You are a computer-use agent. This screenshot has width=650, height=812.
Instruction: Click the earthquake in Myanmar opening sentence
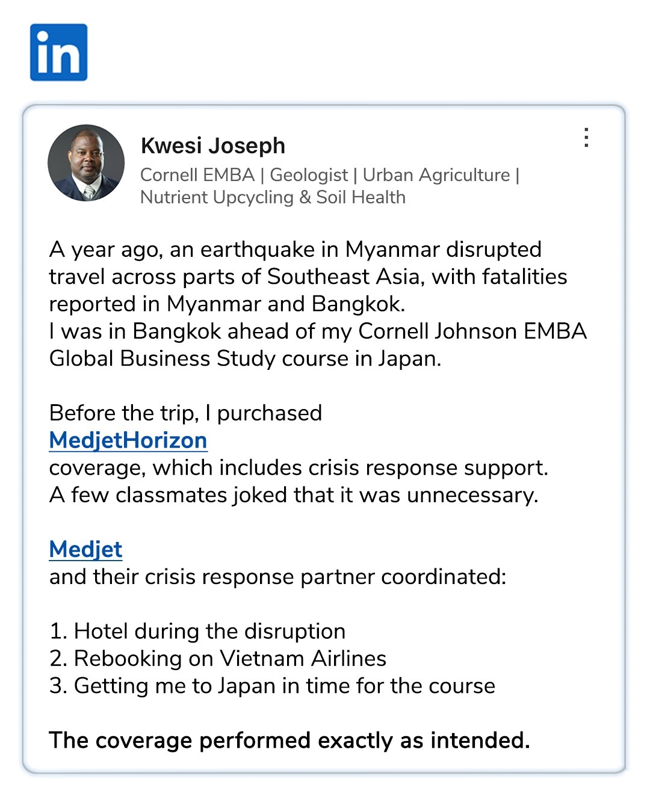[296, 250]
